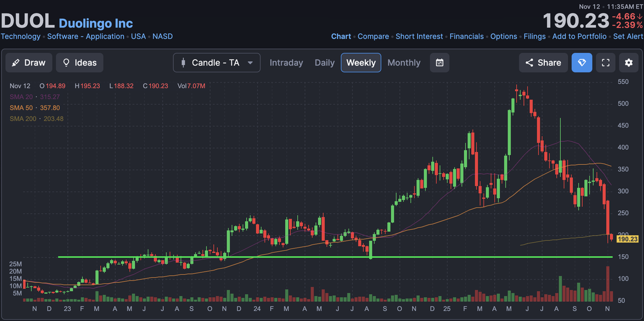Open the Financials page
The height and width of the screenshot is (321, 644).
click(x=466, y=37)
